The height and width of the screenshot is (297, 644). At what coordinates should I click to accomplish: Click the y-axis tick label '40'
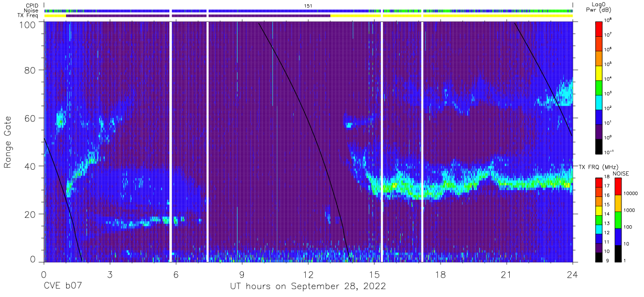click(29, 166)
